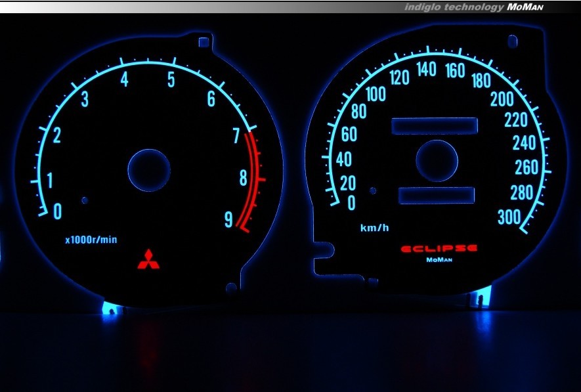Select tachometer number 6
The height and width of the screenshot is (392, 581).
211,98
